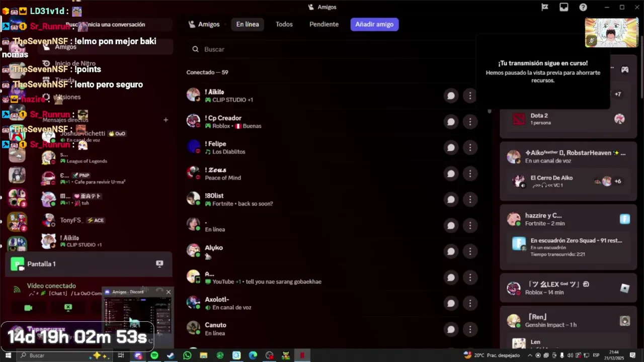Open stream preview thumbnail in top right
The height and width of the screenshot is (362, 644).
click(x=612, y=33)
